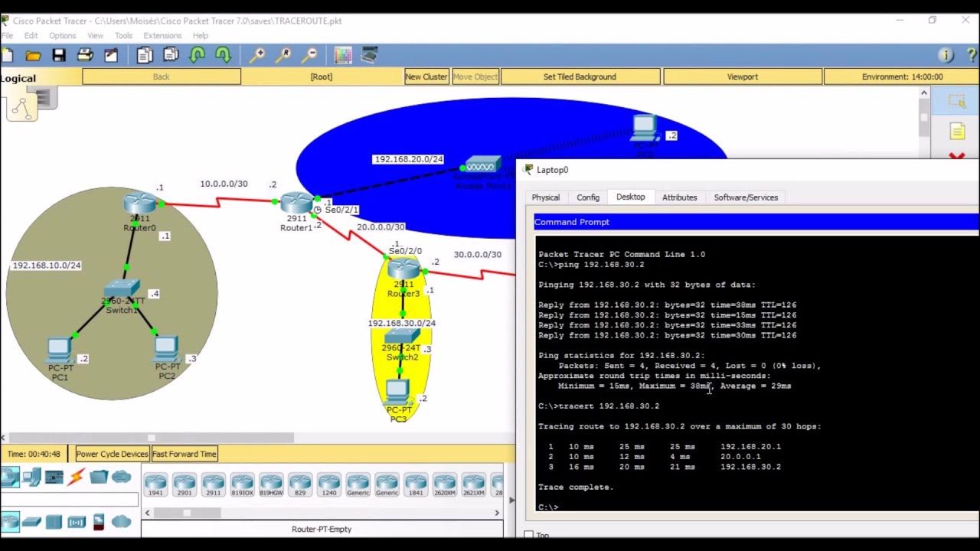Pick the 2901 router model
This screenshot has width=980, height=551.
[185, 485]
